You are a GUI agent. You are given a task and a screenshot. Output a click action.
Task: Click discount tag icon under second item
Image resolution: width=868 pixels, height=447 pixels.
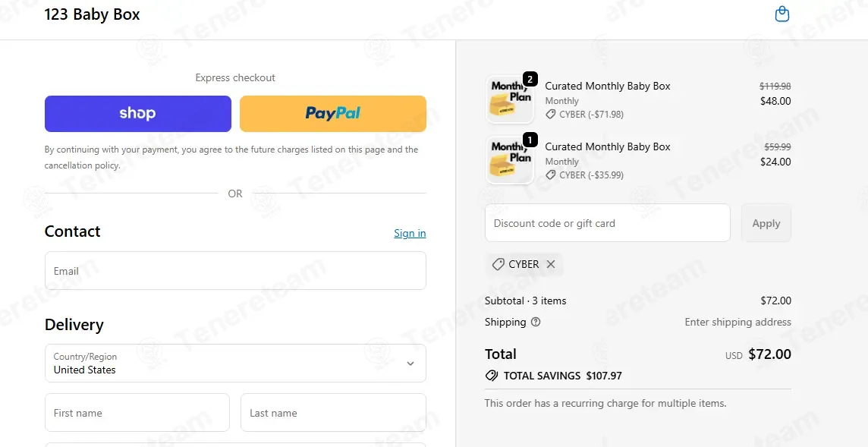coord(550,175)
